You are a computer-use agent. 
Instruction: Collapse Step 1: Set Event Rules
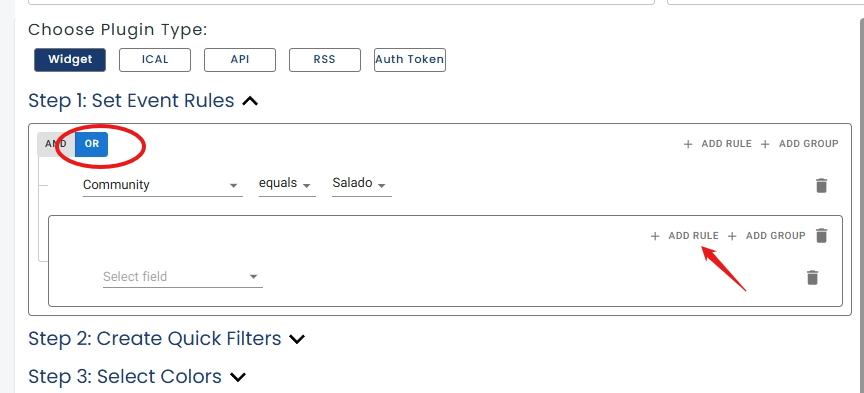pyautogui.click(x=250, y=101)
